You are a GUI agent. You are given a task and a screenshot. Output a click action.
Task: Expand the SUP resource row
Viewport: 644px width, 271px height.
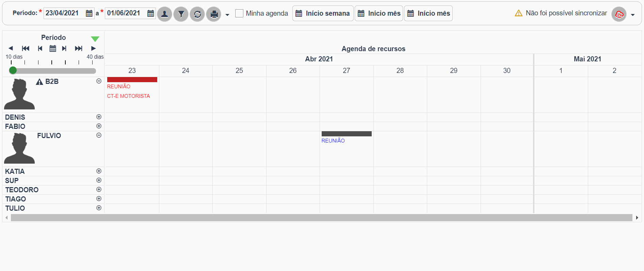(x=99, y=180)
